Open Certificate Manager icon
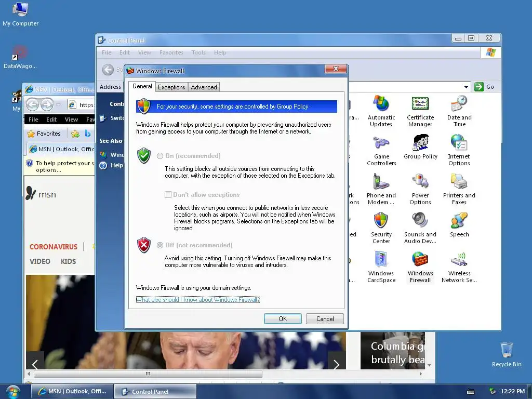 coord(420,111)
